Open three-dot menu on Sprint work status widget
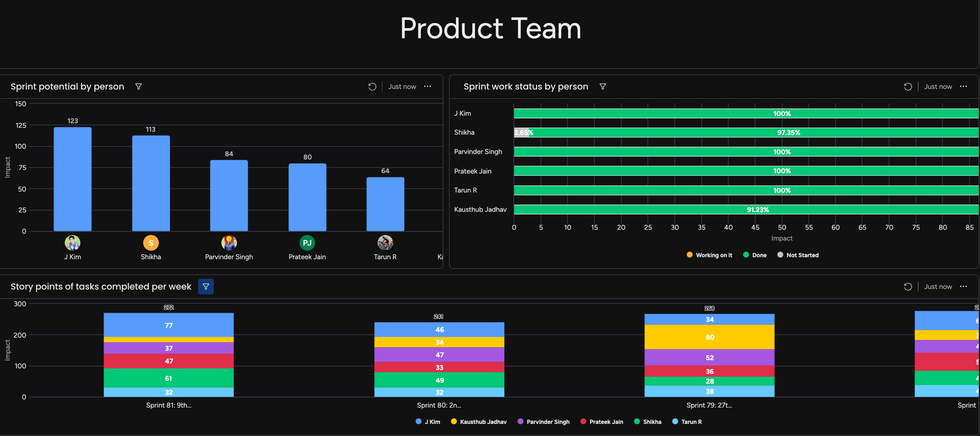The image size is (980, 436). point(963,87)
